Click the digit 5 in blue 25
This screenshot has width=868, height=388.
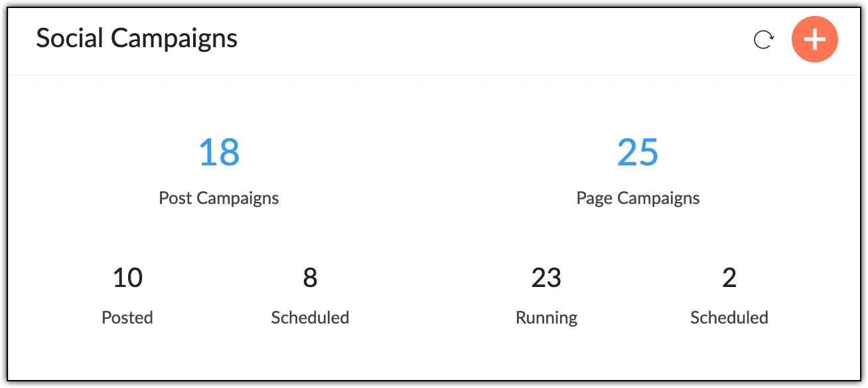pyautogui.click(x=649, y=152)
